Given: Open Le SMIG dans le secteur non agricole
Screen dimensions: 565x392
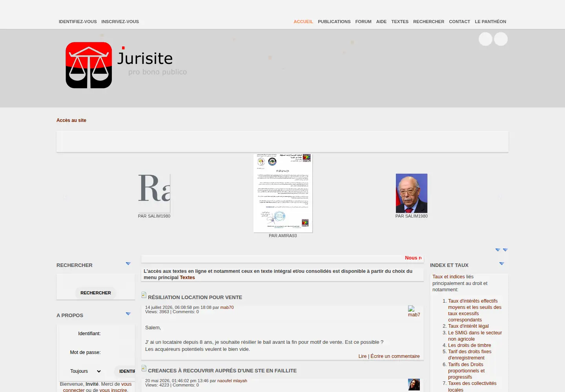Looking at the screenshot, I should pos(475,336).
